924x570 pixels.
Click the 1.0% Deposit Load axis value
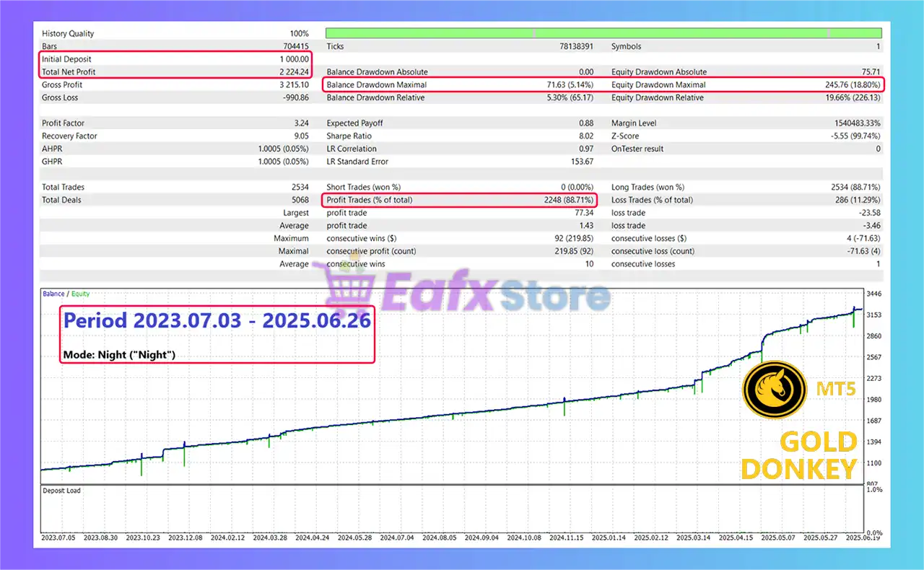[x=875, y=490]
